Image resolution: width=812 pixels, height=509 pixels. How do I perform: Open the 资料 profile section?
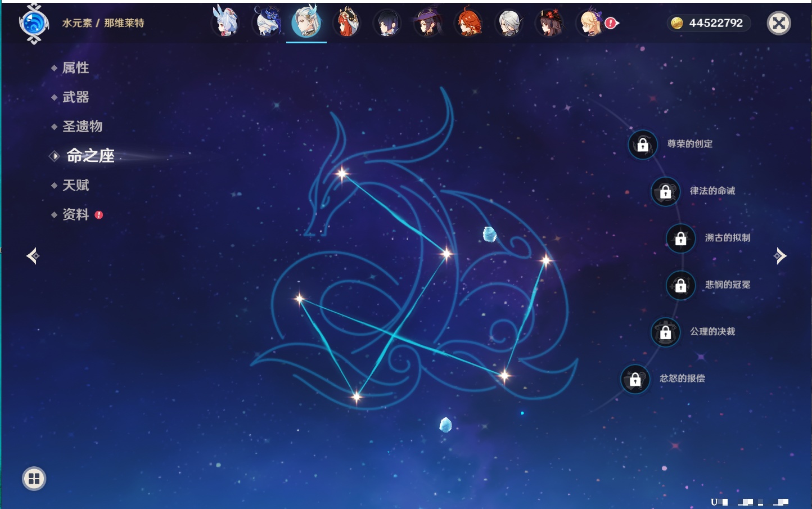[75, 214]
